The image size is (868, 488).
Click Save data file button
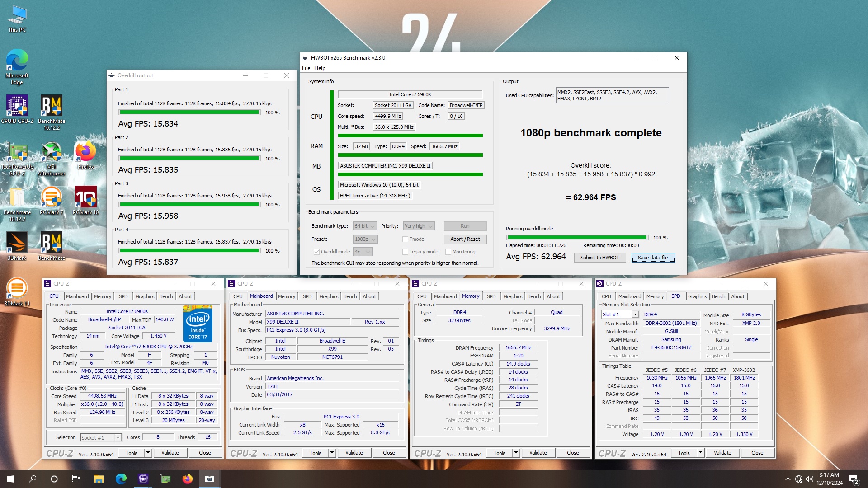(653, 258)
